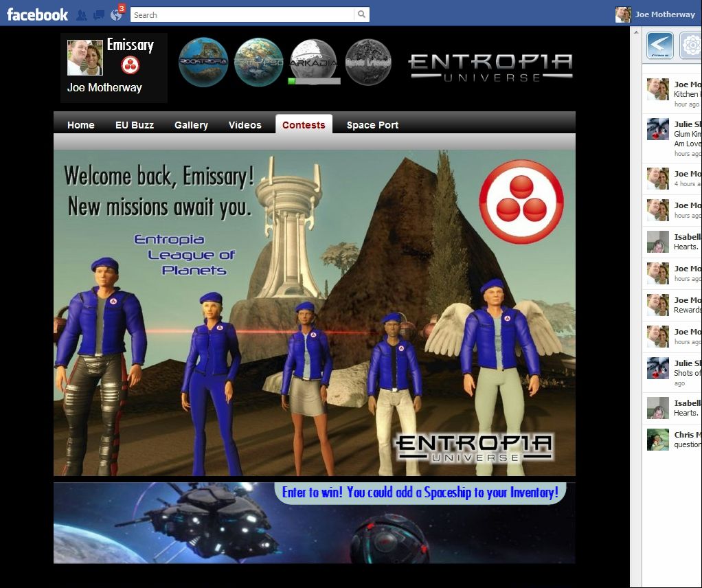This screenshot has width=702, height=588.
Task: Click Chris M's avatar in ticker
Action: click(657, 440)
